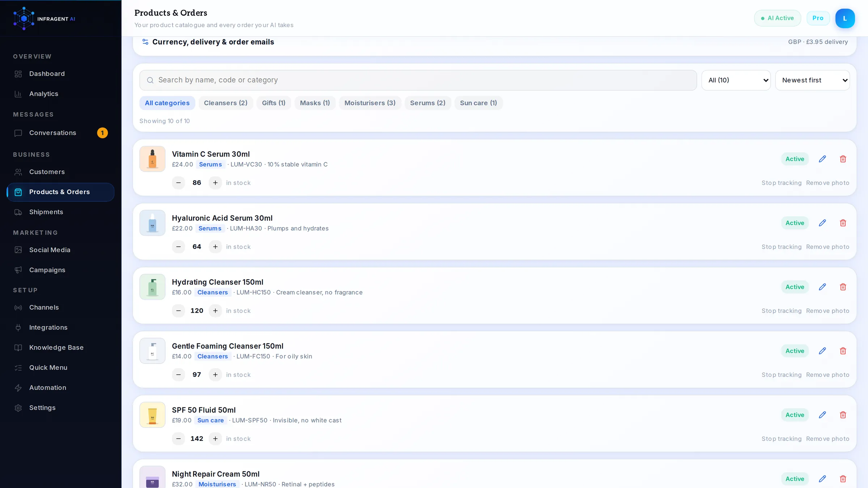Edit SPF 50 Fluid 50ml pencil icon
Screen dimensions: 868x488
[x=822, y=415]
